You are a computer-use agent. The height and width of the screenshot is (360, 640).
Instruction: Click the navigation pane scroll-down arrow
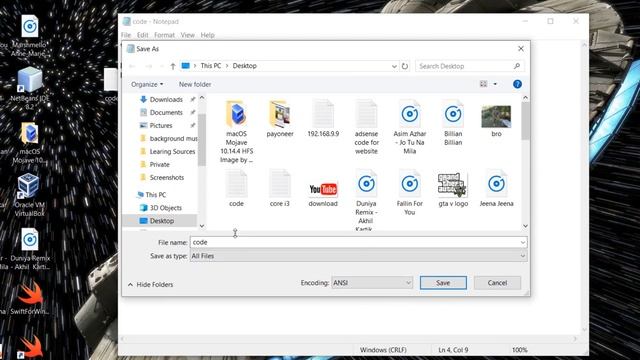tap(202, 226)
